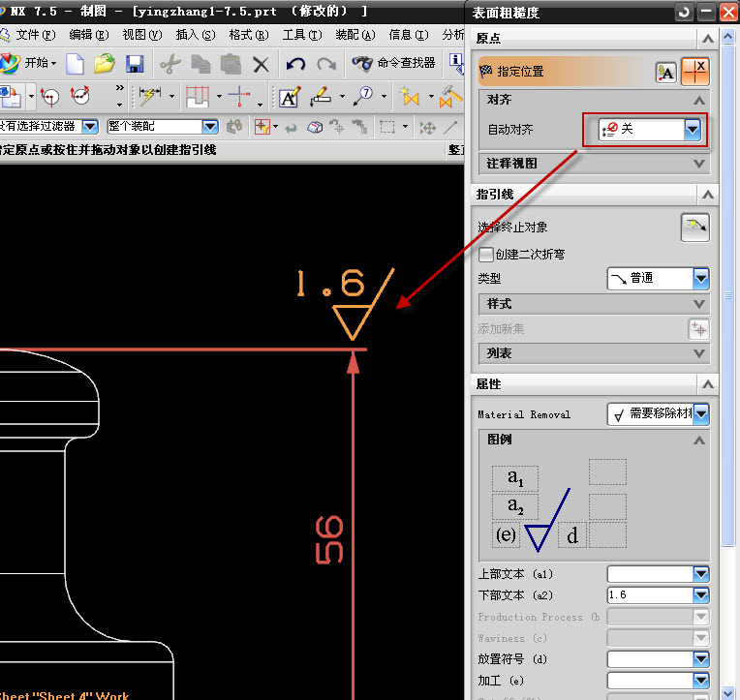This screenshot has width=740, height=700.
Task: Collapse the Attributes (属性) section
Action: pyautogui.click(x=707, y=384)
